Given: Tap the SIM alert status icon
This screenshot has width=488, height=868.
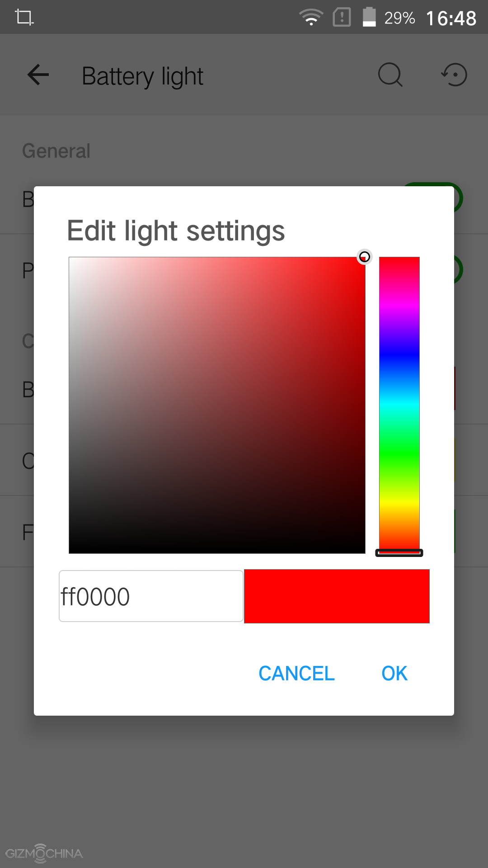Looking at the screenshot, I should click(342, 18).
